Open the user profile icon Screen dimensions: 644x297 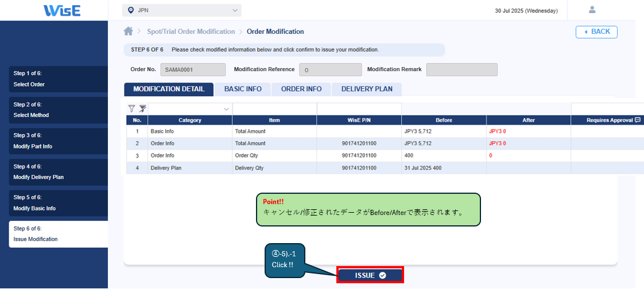[592, 10]
